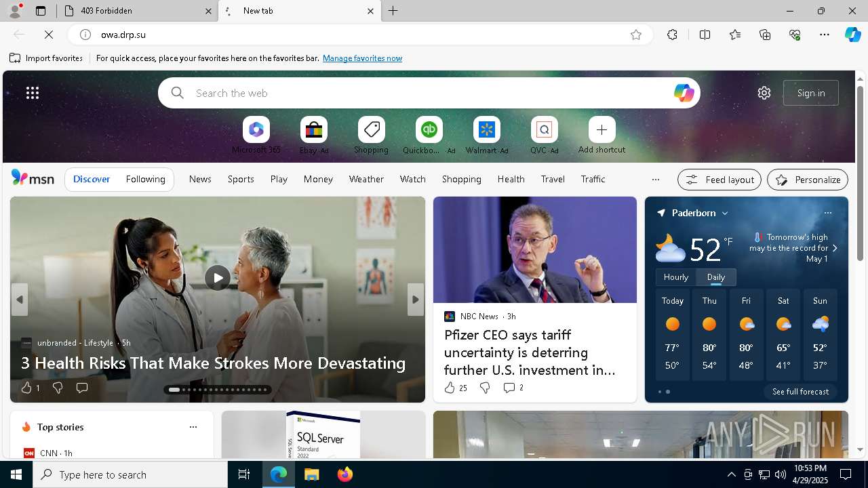Viewport: 868px width, 488px height.
Task: Select the Discover feed
Action: [92, 179]
